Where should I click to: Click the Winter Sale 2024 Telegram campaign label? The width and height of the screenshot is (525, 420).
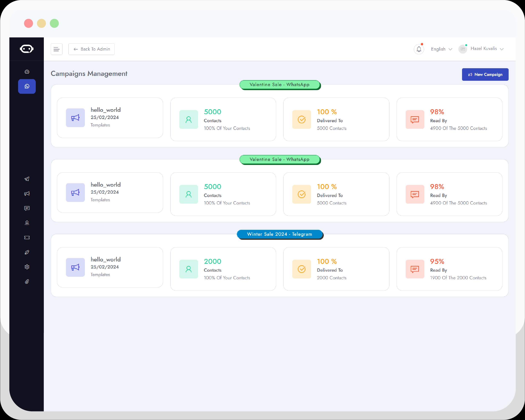(x=279, y=234)
